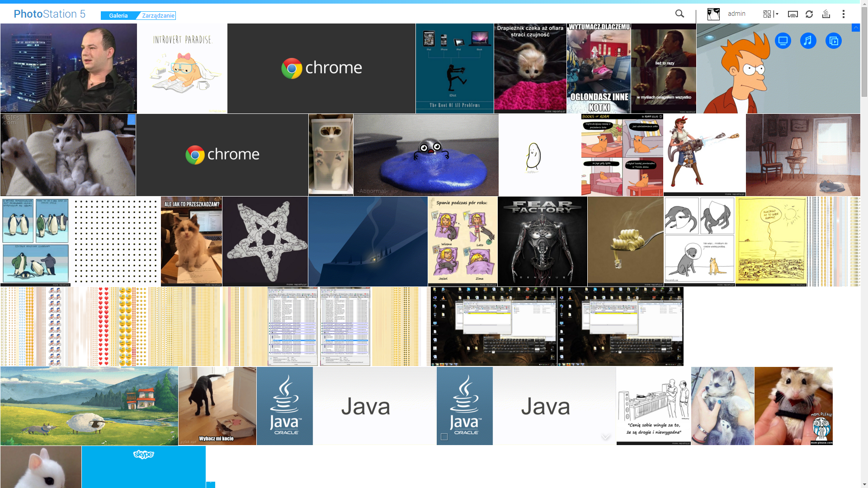Image resolution: width=868 pixels, height=488 pixels.
Task: Open the blue slime Abnormal image
Action: click(426, 155)
